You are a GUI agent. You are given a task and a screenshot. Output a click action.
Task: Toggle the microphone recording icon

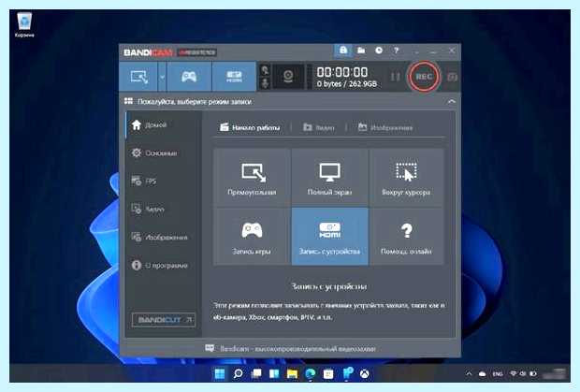[x=265, y=83]
